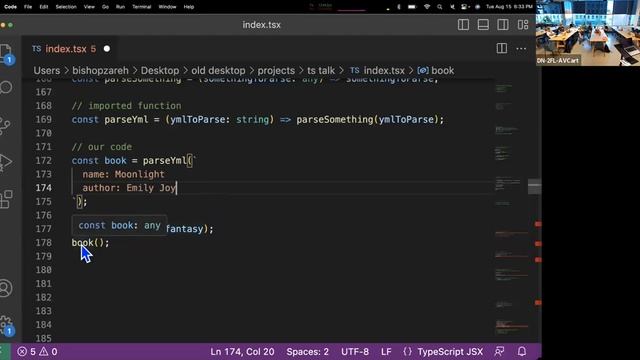Toggle the primary side bar layout icon
The image size is (640, 360).
463,25
